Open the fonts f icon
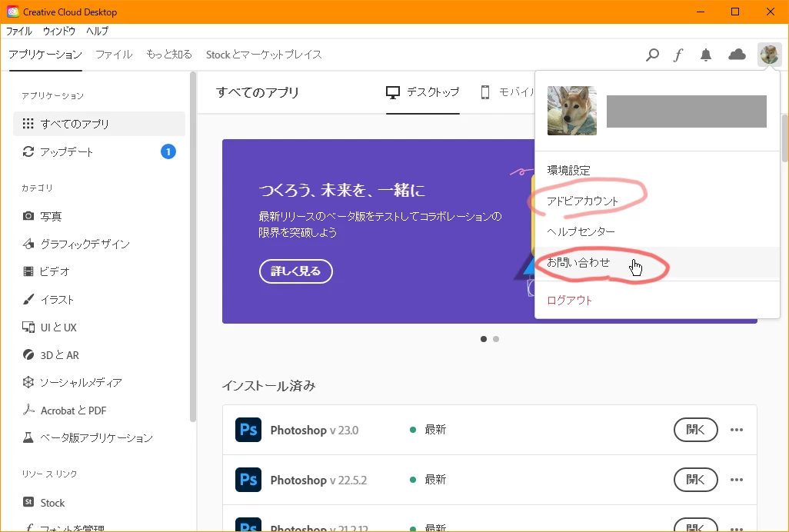The height and width of the screenshot is (532, 789). pos(678,55)
